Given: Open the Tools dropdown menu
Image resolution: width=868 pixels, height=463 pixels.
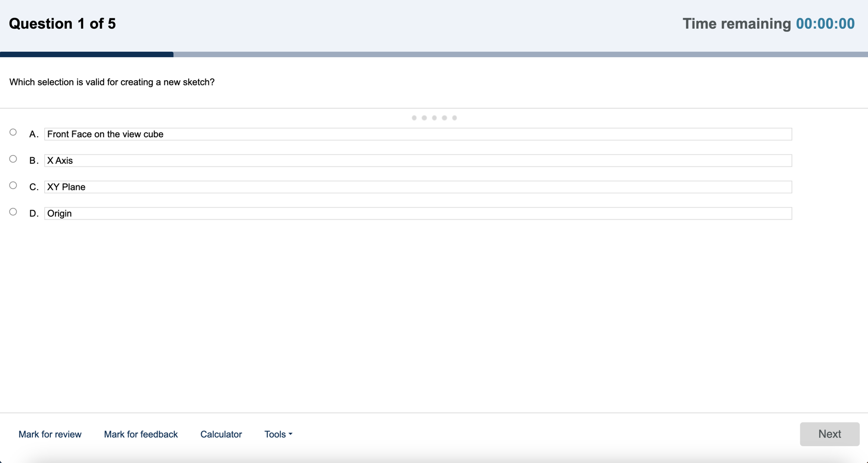Looking at the screenshot, I should pyautogui.click(x=278, y=434).
